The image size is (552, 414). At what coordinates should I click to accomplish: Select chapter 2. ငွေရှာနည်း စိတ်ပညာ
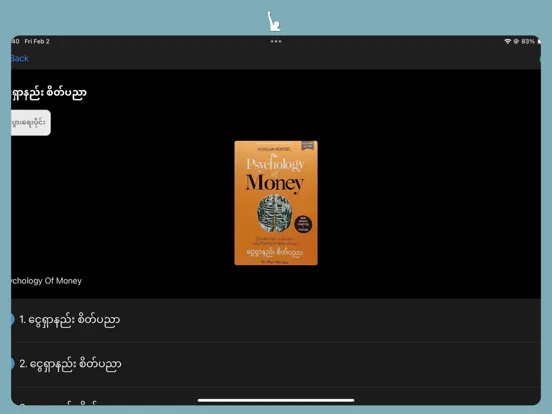(276, 364)
